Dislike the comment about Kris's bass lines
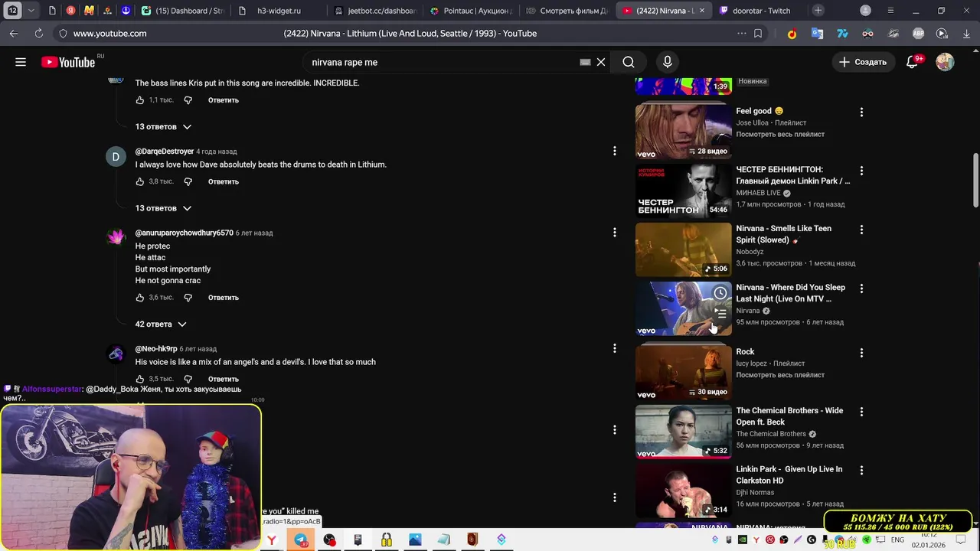The width and height of the screenshot is (980, 551). [188, 100]
